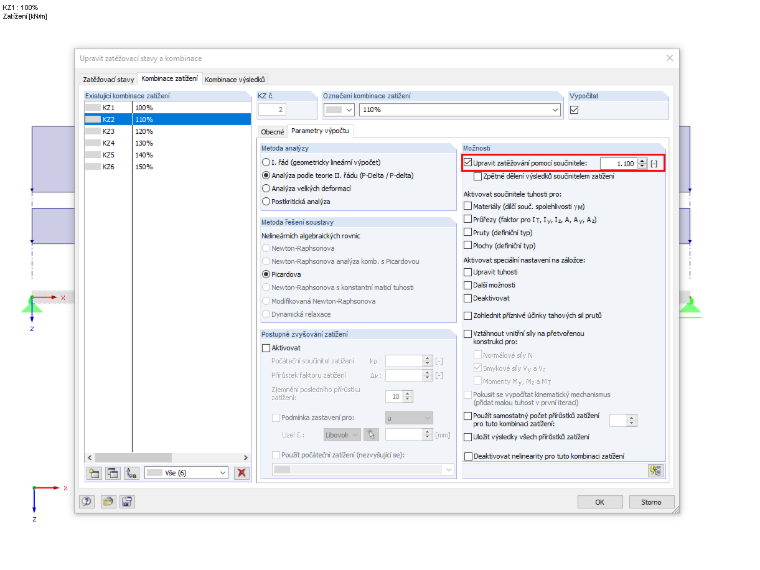Screen dimensions: 760x570
Task: Open the Libovolr node dropdown
Action: (355, 435)
